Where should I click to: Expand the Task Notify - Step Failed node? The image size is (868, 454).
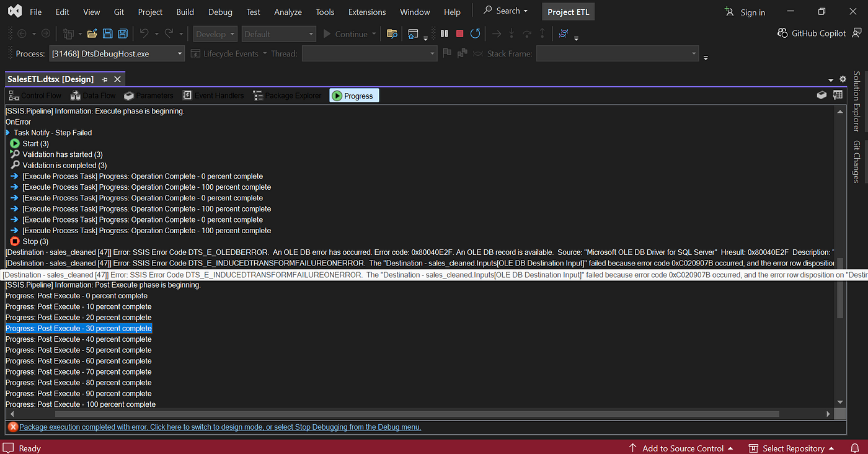click(x=8, y=133)
